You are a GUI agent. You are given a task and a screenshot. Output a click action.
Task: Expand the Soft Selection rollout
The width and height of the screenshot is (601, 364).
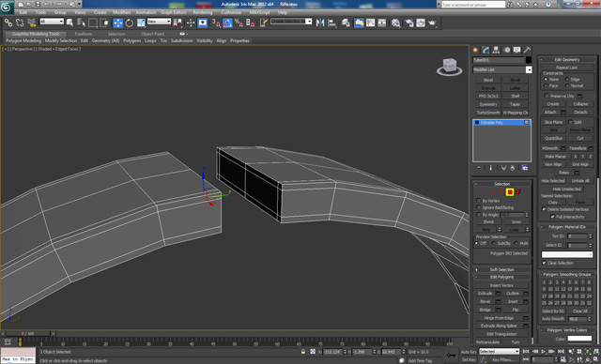coord(501,270)
